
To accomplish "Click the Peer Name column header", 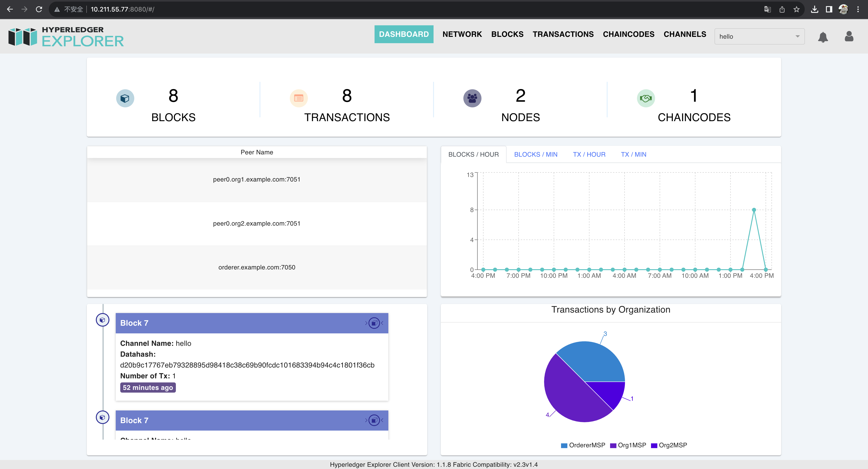I will tap(257, 152).
